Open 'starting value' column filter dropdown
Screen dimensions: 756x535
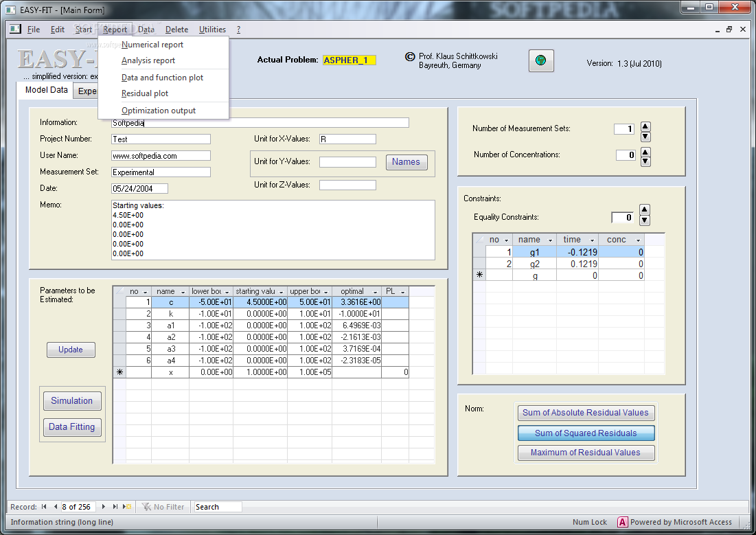pos(281,292)
